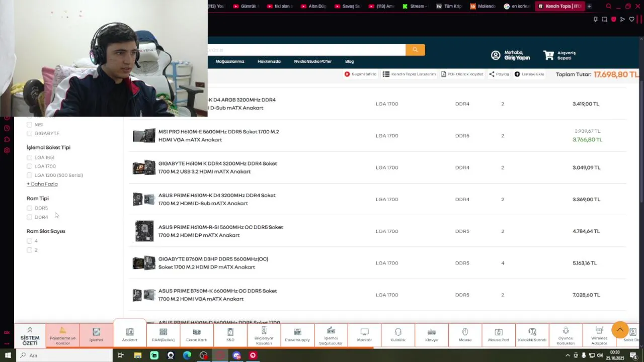Select the SSD category icon
The height and width of the screenshot is (362, 644).
[230, 332]
